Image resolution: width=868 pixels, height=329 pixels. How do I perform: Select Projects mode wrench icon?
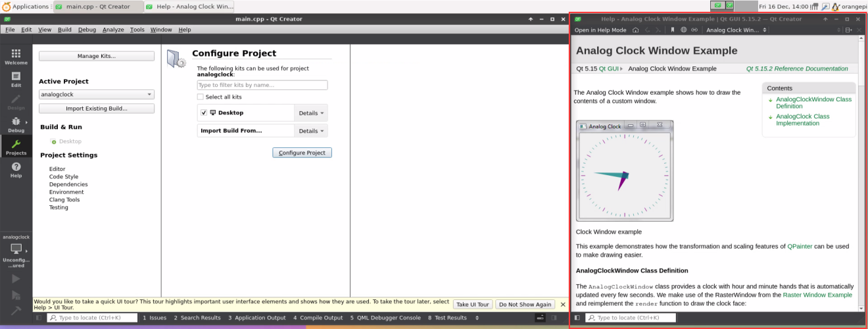pos(16,147)
